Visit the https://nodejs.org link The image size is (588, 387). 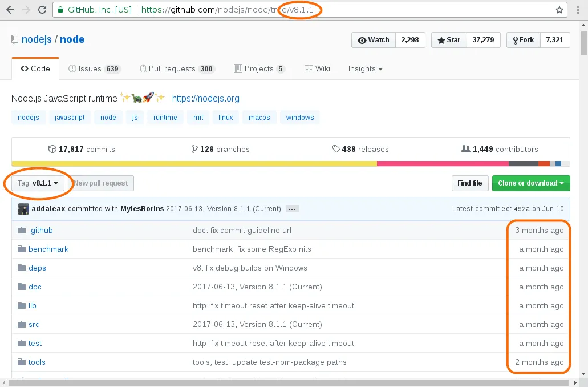[206, 98]
